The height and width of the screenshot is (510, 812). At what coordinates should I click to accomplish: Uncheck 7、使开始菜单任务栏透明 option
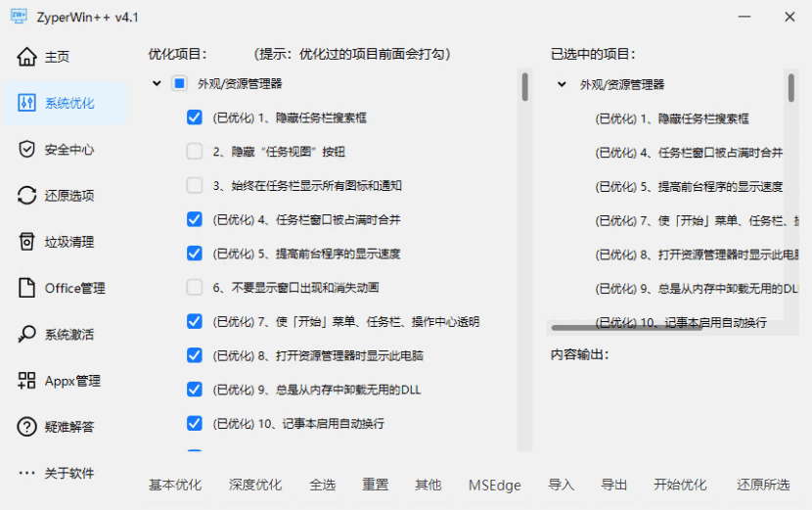pyautogui.click(x=195, y=321)
